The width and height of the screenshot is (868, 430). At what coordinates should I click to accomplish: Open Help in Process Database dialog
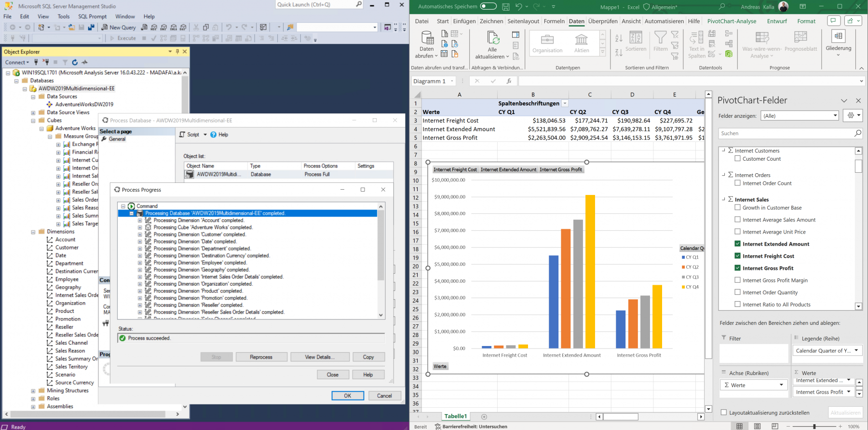pos(219,135)
